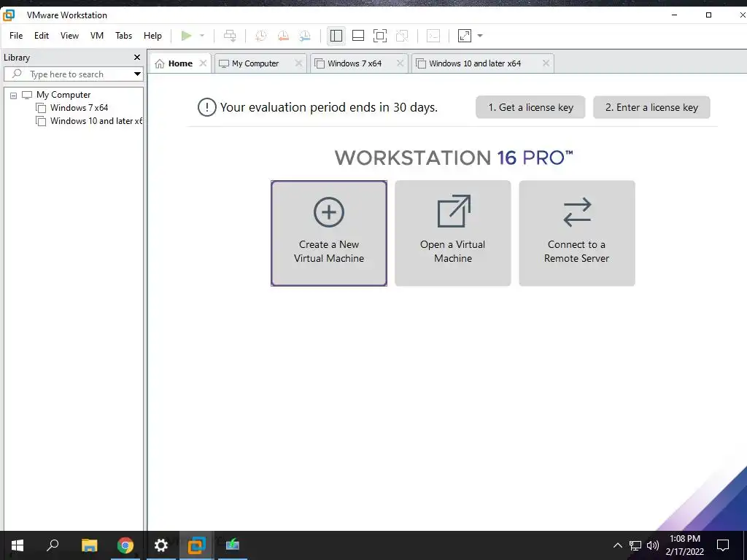Click Open a Virtual Machine tile
747x560 pixels.
pos(452,233)
